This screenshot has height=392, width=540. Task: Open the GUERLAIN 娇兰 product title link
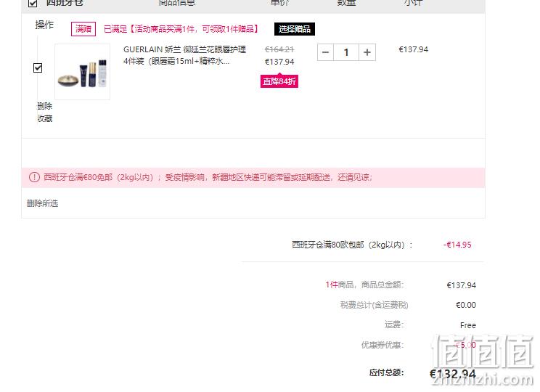(x=184, y=55)
